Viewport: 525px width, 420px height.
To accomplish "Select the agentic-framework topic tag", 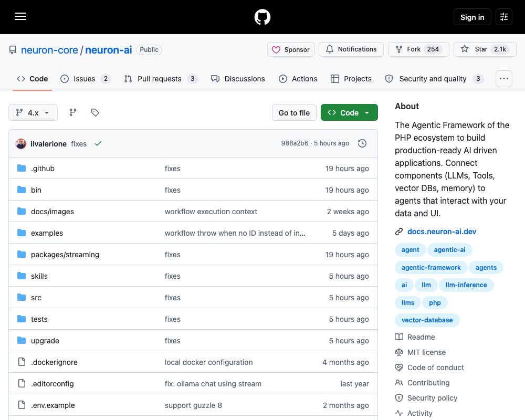I will 431,267.
